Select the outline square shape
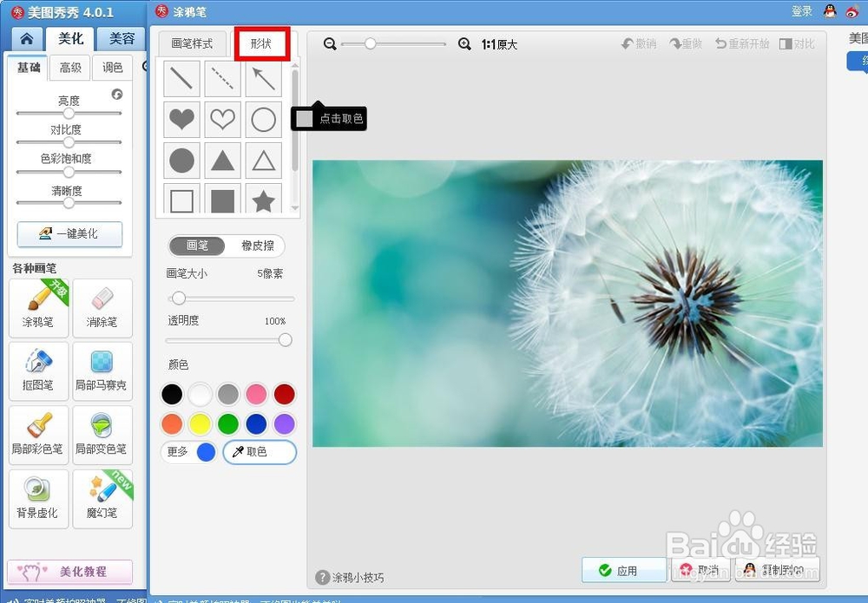This screenshot has height=603, width=868. pos(181,199)
